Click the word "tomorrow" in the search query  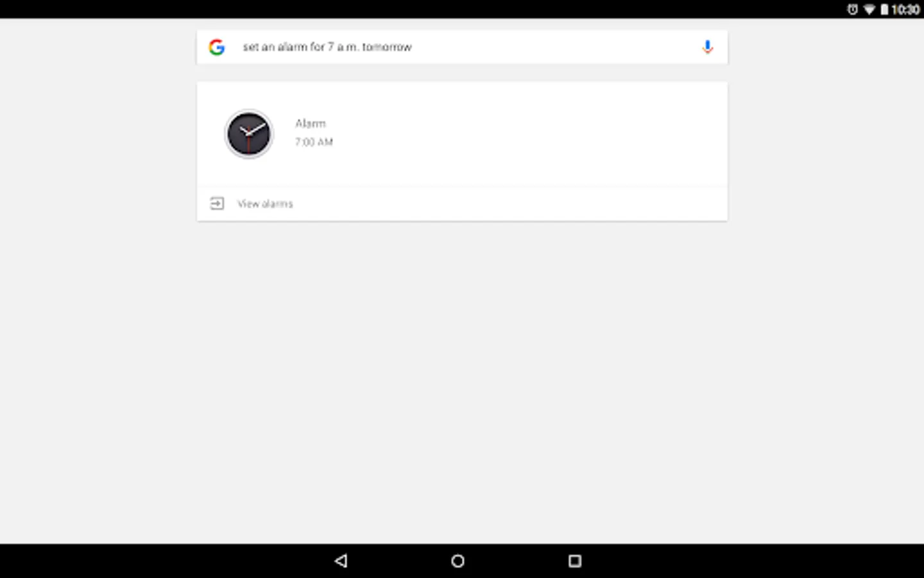pyautogui.click(x=387, y=47)
